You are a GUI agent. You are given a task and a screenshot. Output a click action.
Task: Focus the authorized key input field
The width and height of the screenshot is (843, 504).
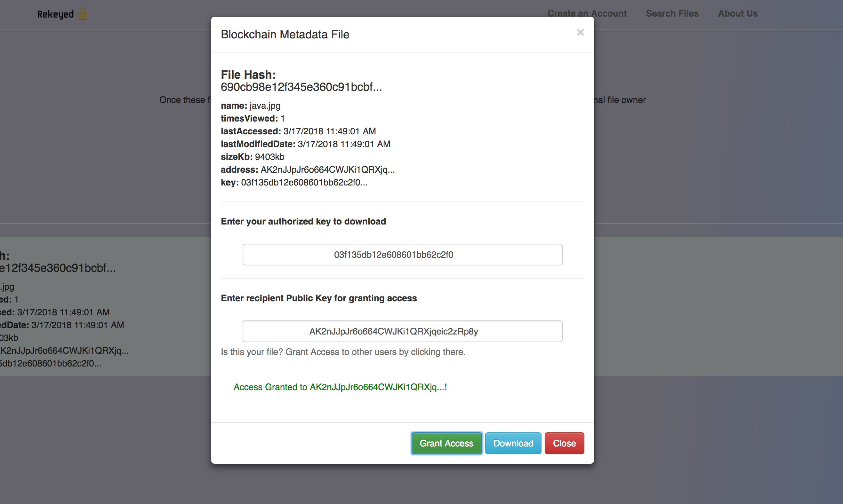(402, 254)
